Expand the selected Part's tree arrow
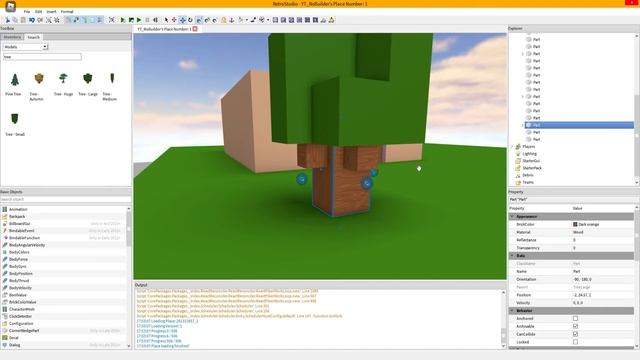Screen dimensions: 640x360 [523, 125]
